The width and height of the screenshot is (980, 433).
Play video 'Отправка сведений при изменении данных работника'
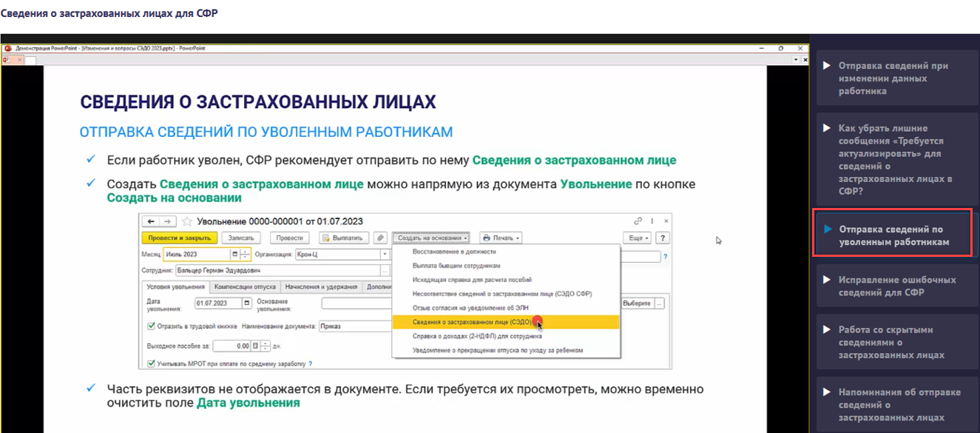[x=828, y=66]
